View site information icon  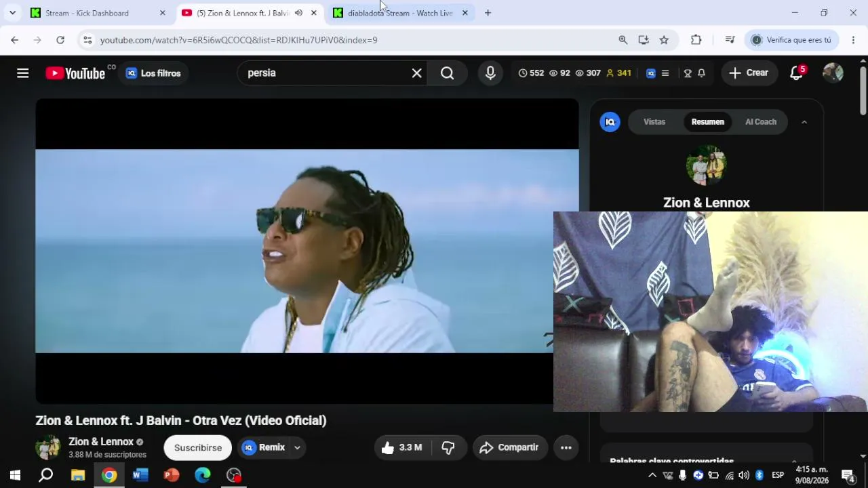coord(87,40)
